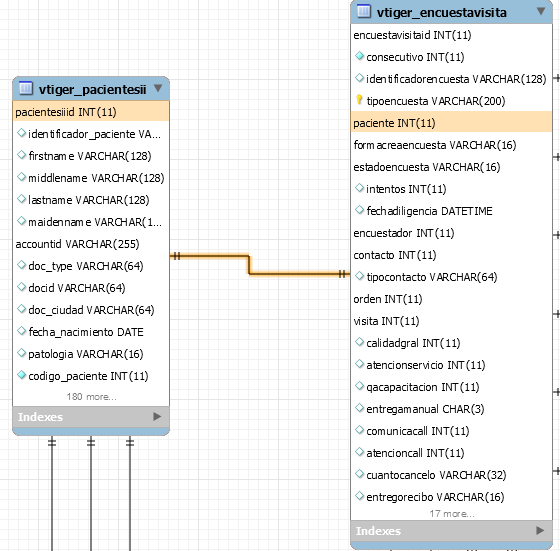Select the encuestador INT(11) column row
The image size is (560, 551).
pyautogui.click(x=451, y=233)
